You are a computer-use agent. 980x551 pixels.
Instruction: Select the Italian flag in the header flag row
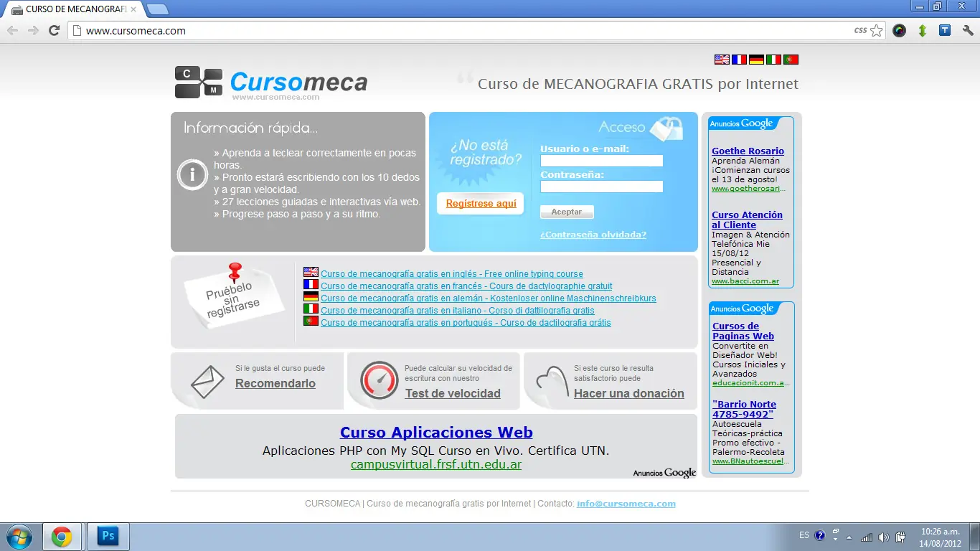(773, 60)
